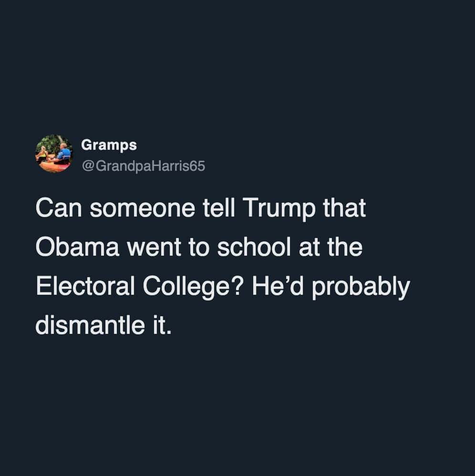
Task: Click the @GrandpaHarris65 handle
Action: tap(144, 166)
